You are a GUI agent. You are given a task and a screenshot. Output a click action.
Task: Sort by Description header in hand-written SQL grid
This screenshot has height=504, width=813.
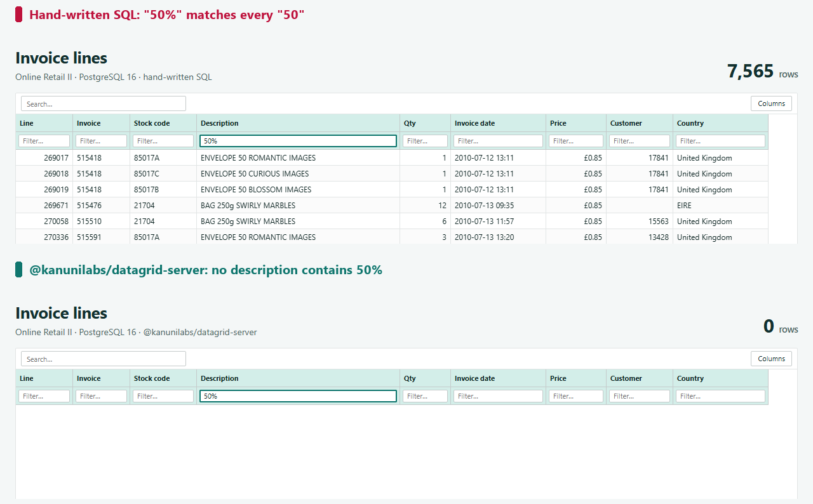[x=299, y=123]
